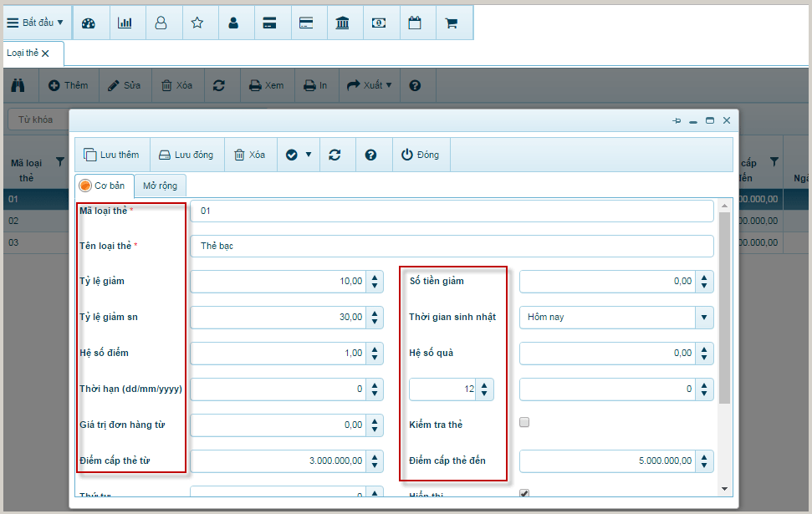Click the dialog vertical scrollbar thumb
The image size is (812, 514).
point(724,308)
